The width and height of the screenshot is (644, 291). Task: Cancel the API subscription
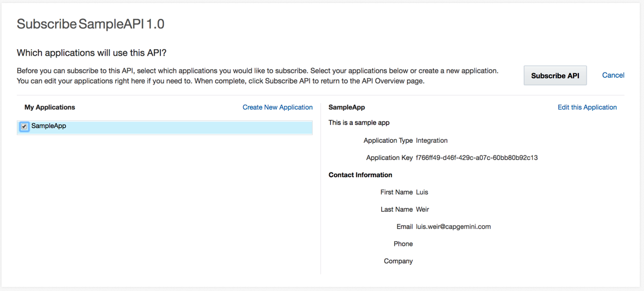(x=613, y=75)
